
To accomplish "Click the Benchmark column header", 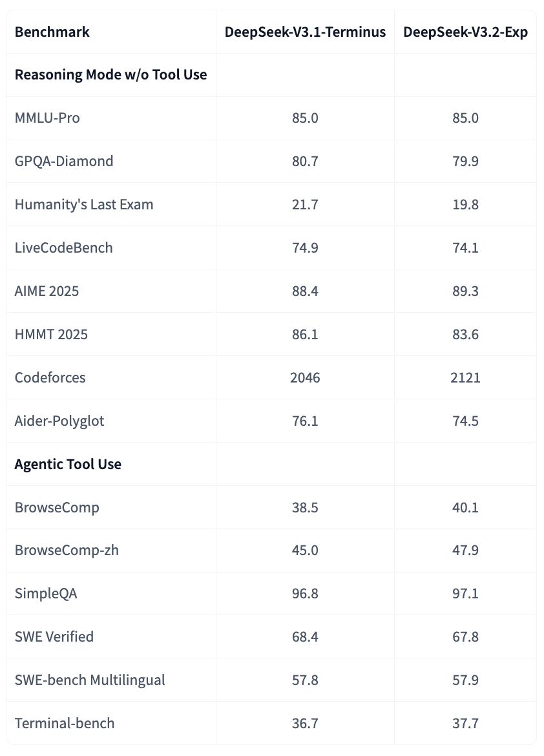I will click(x=52, y=32).
